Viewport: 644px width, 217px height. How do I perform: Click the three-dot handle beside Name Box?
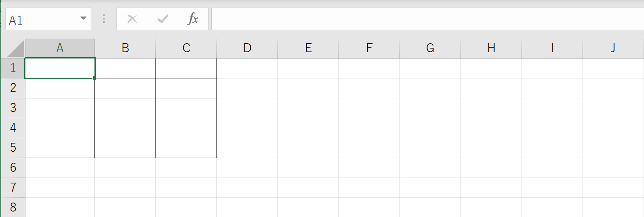[104, 19]
